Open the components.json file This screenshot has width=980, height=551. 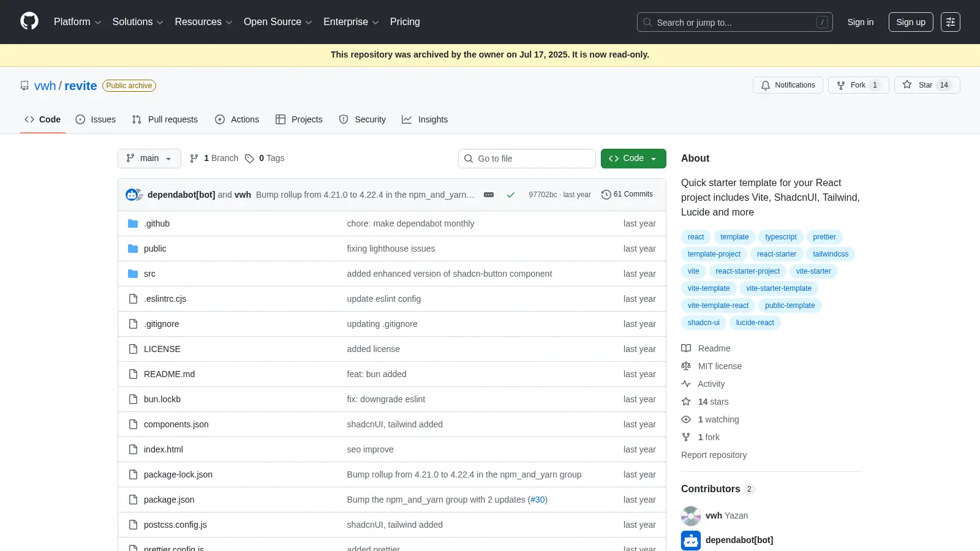point(176,424)
